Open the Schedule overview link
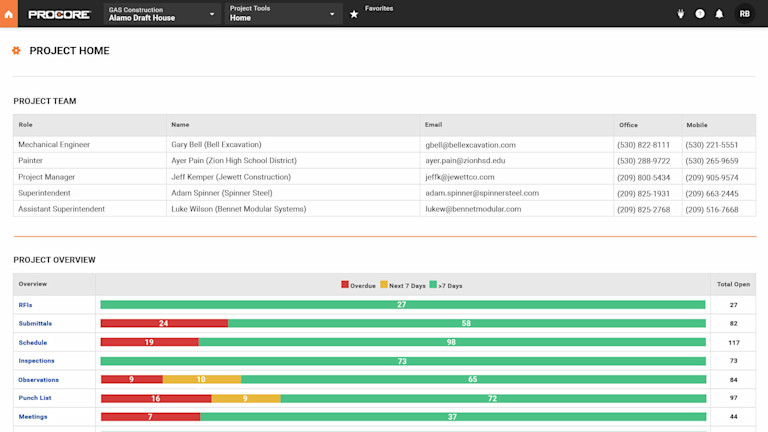This screenshot has height=432, width=768. tap(33, 342)
